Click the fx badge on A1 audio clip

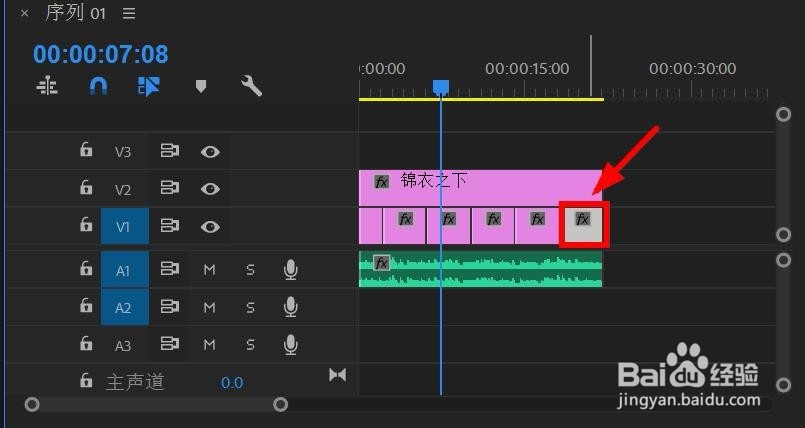point(381,263)
